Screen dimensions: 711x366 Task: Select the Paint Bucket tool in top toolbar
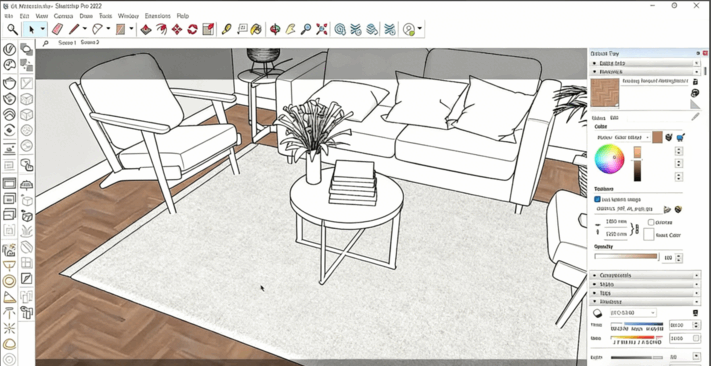pyautogui.click(x=257, y=29)
